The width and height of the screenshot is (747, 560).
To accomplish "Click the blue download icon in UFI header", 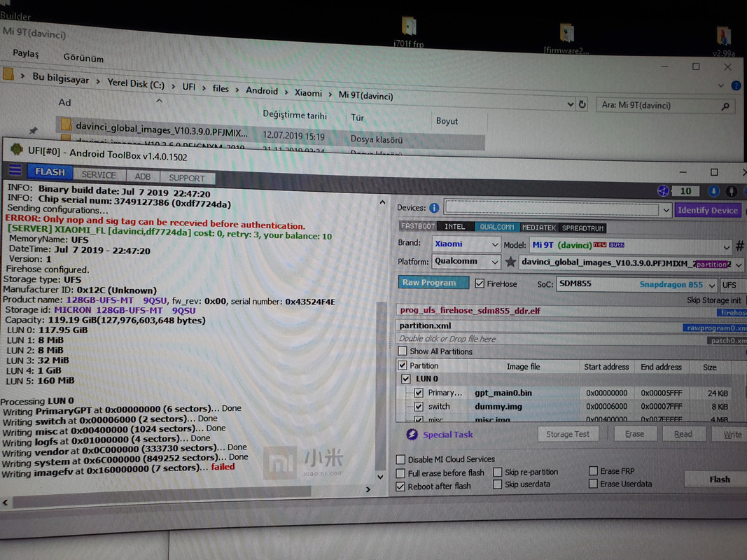I will point(713,191).
